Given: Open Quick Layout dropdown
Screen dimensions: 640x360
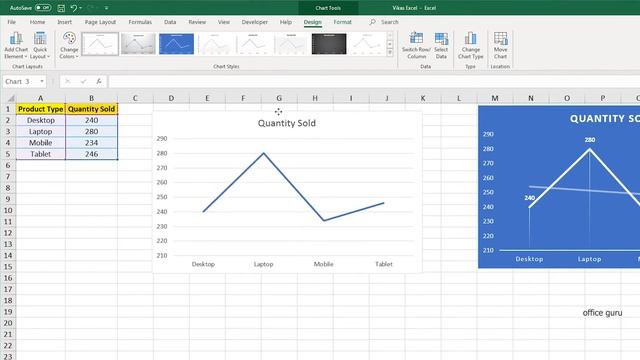Looking at the screenshot, I should click(40, 45).
